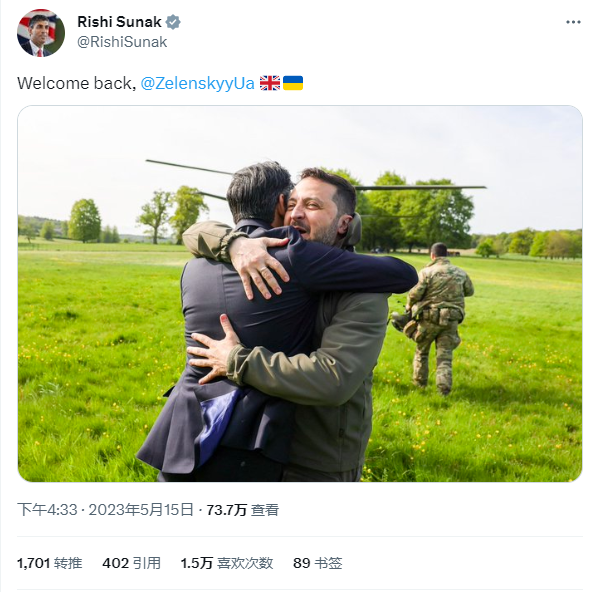This screenshot has width=592, height=592.
Task: Open the 1,701 转推 retweets list
Action: click(x=49, y=563)
